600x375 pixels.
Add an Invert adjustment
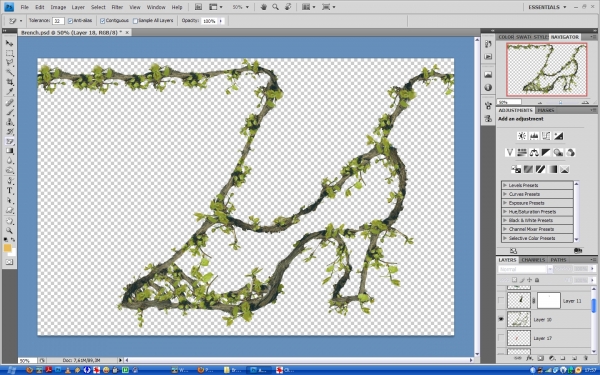(516, 169)
